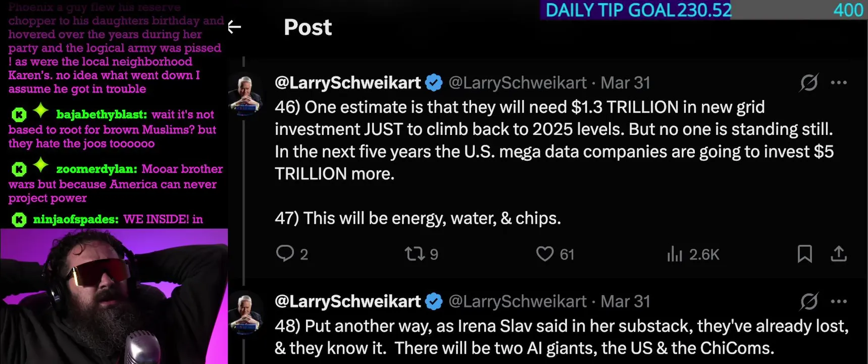Open Mar 31 timestamp on second post
Screen dimensions: 868x364
pyautogui.click(x=625, y=301)
